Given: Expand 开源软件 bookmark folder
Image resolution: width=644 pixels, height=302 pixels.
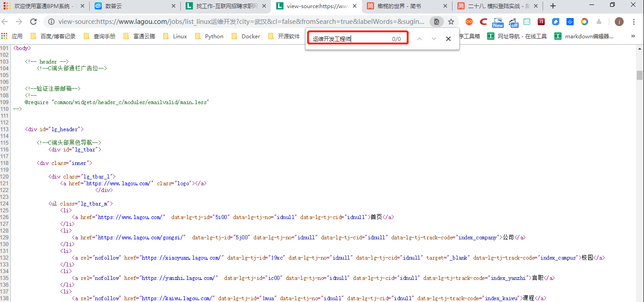Looking at the screenshot, I should 284,36.
